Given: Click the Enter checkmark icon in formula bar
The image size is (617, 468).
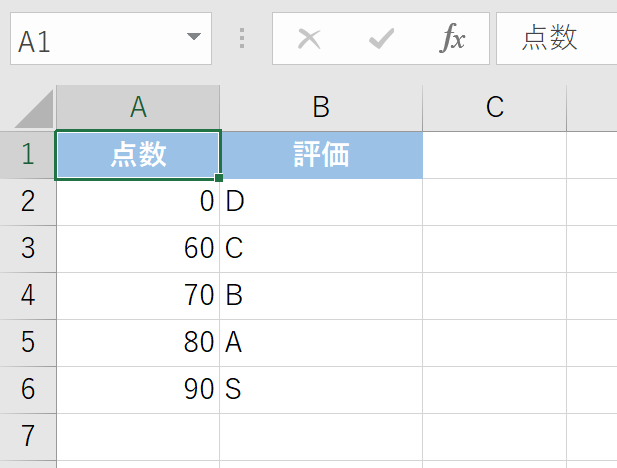Looking at the screenshot, I should (381, 39).
